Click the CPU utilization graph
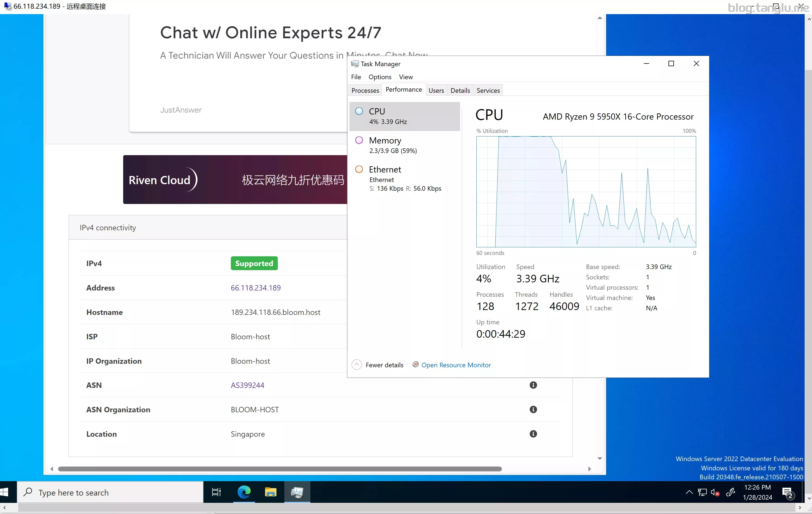 click(586, 191)
